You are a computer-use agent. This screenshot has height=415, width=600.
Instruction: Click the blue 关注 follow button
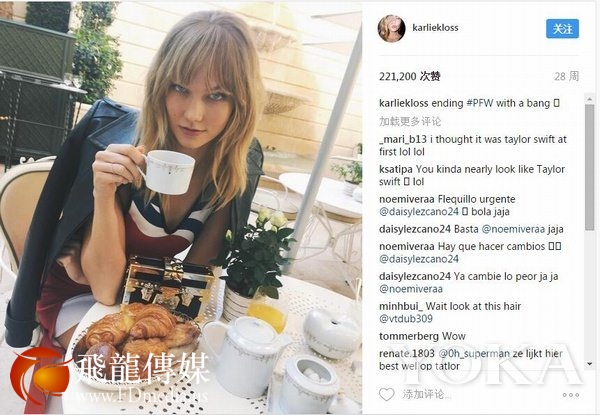coord(562,29)
